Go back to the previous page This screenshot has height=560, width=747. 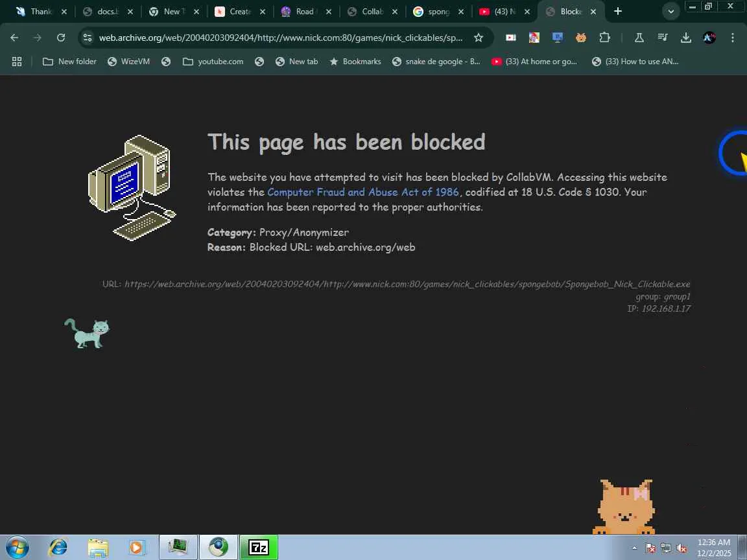tap(14, 38)
